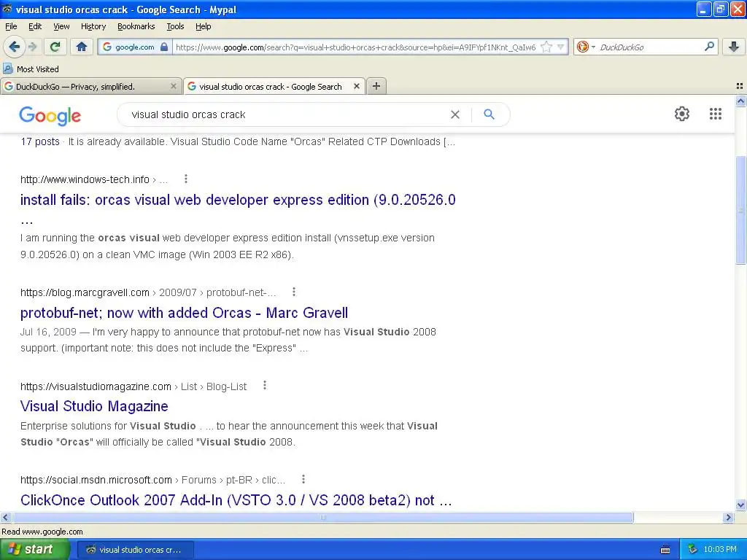Open options dots for visualstudiomagazine.com result

(265, 386)
